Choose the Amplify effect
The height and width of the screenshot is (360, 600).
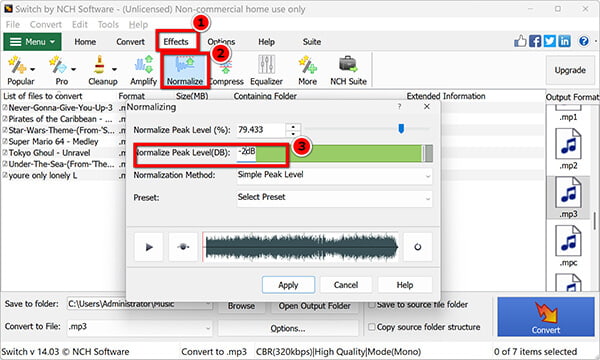point(143,71)
